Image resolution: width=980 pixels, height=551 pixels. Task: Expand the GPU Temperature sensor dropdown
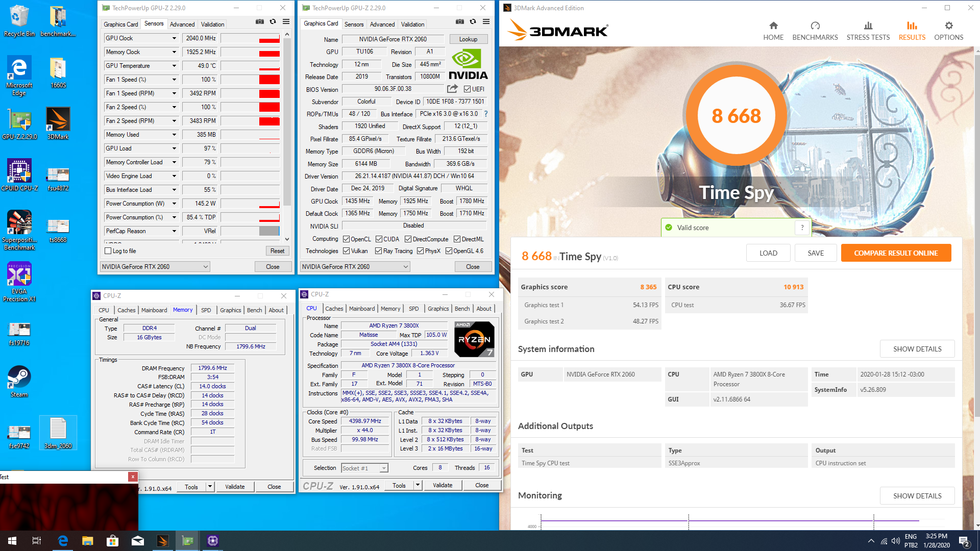pos(174,66)
